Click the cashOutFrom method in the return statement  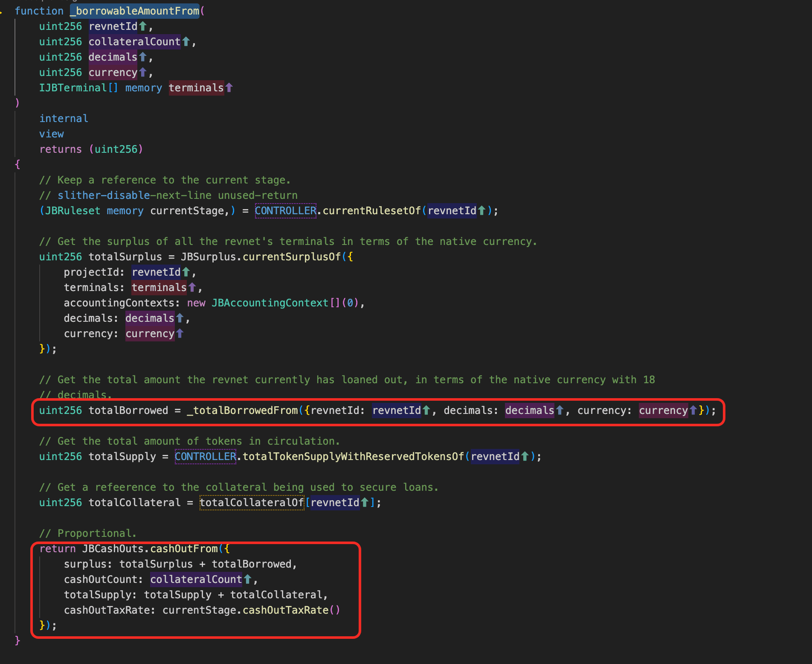(184, 549)
